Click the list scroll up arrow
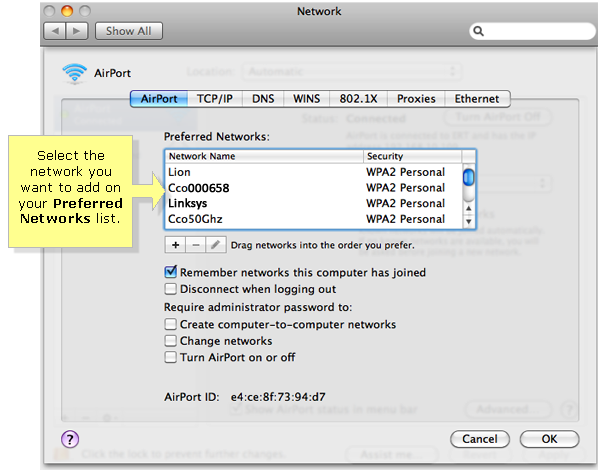The image size is (600, 472). tap(468, 209)
